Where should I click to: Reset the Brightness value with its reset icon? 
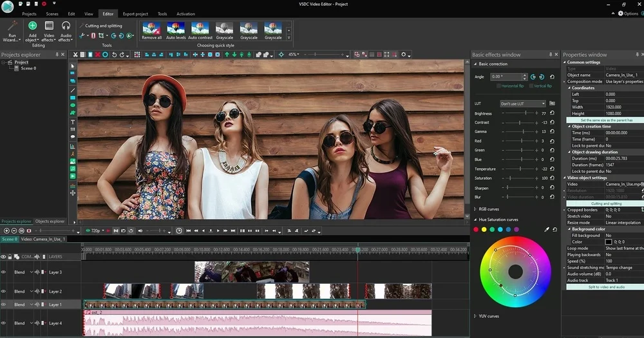tap(552, 113)
